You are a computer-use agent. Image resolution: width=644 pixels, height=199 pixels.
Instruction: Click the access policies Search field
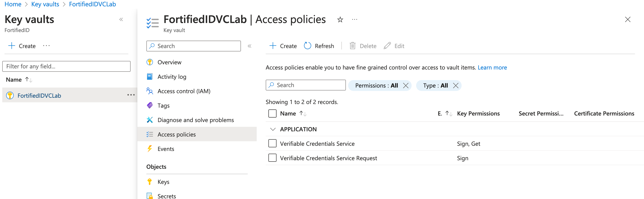[306, 85]
